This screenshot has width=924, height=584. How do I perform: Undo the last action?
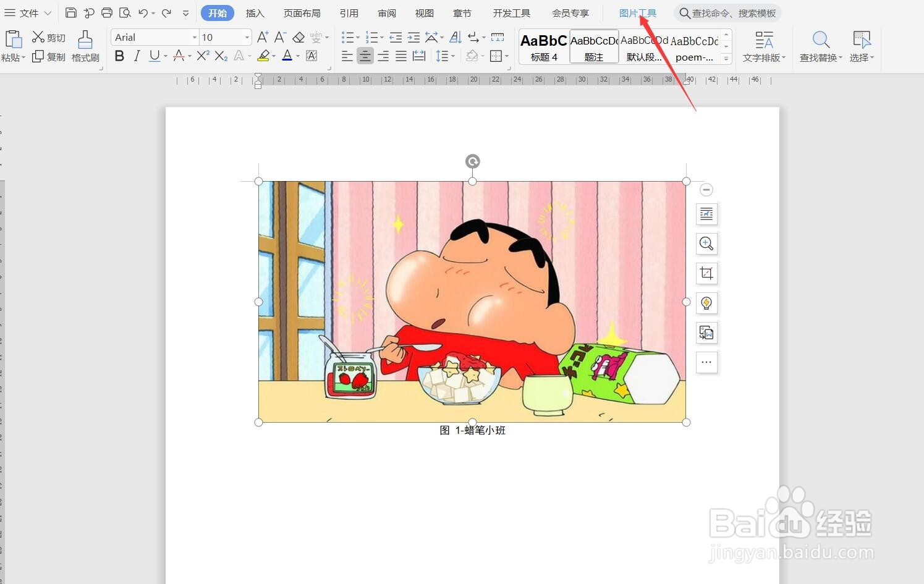[x=143, y=13]
